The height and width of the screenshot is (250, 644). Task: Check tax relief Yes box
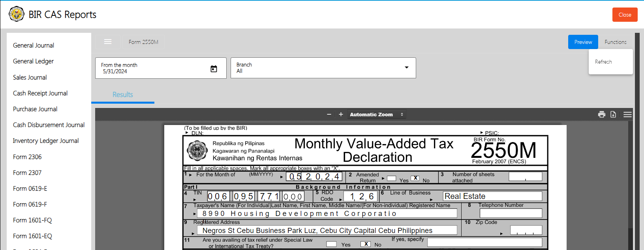coord(331,244)
